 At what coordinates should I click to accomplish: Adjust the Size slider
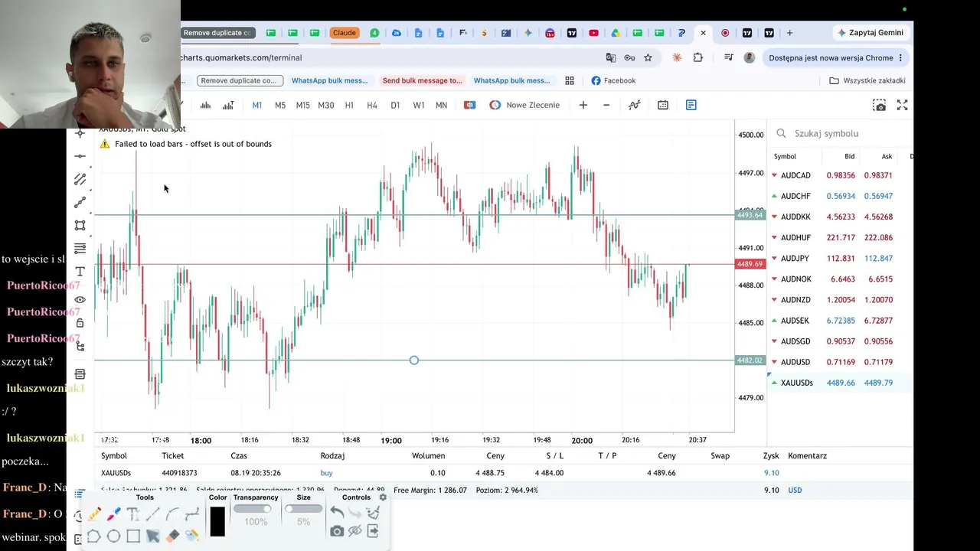click(x=304, y=509)
